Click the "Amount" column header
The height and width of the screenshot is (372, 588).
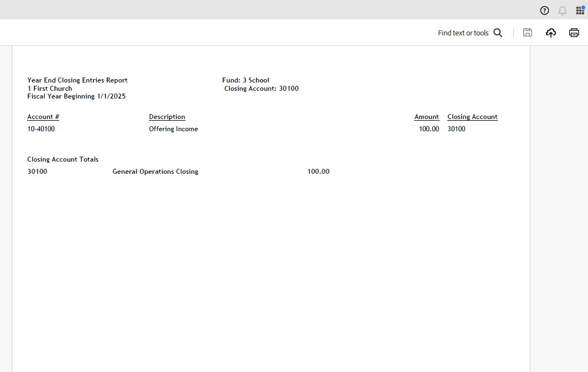tap(426, 117)
